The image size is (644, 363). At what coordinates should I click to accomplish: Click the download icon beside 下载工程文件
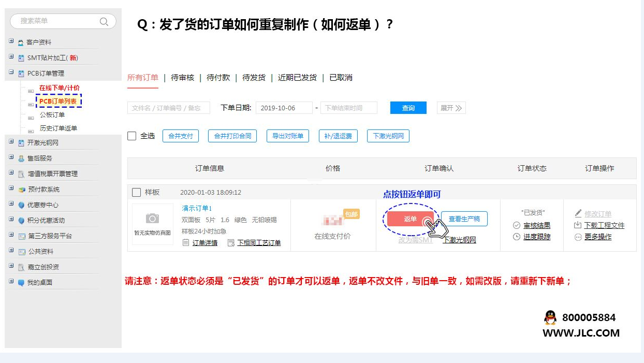(578, 225)
